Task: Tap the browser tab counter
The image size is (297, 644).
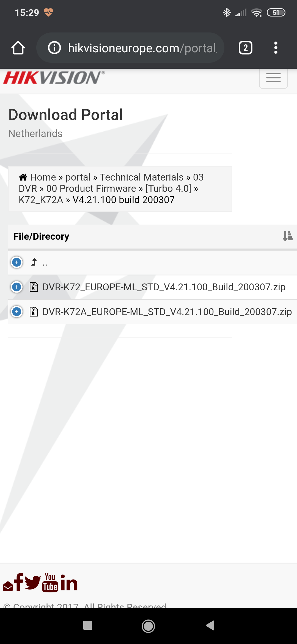Action: click(245, 47)
